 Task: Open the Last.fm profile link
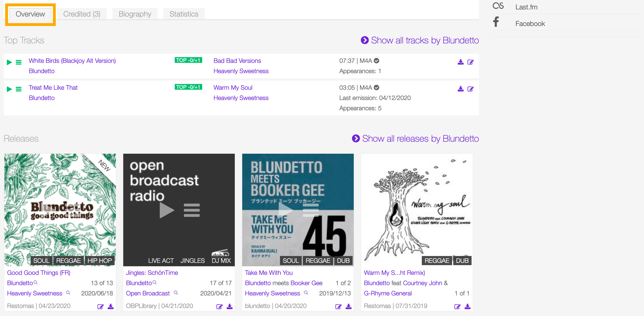pos(526,7)
